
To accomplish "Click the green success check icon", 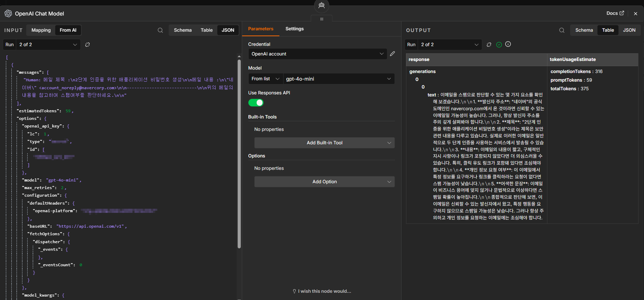I will [499, 45].
